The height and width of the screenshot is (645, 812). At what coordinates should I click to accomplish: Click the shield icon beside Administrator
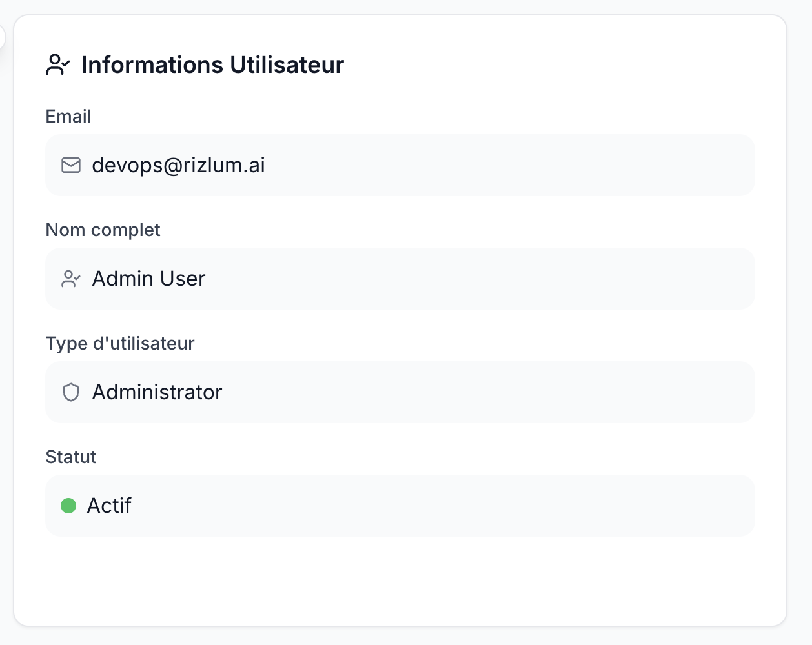pyautogui.click(x=71, y=392)
